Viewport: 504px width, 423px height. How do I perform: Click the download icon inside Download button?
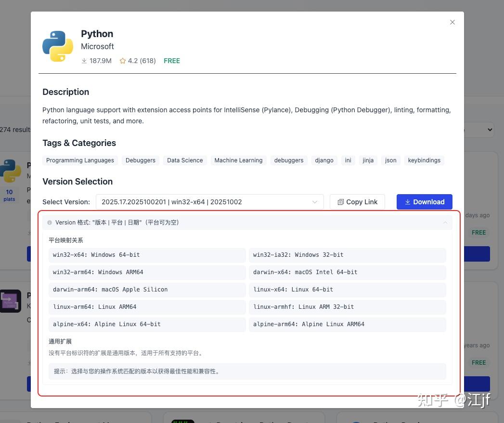tap(408, 202)
